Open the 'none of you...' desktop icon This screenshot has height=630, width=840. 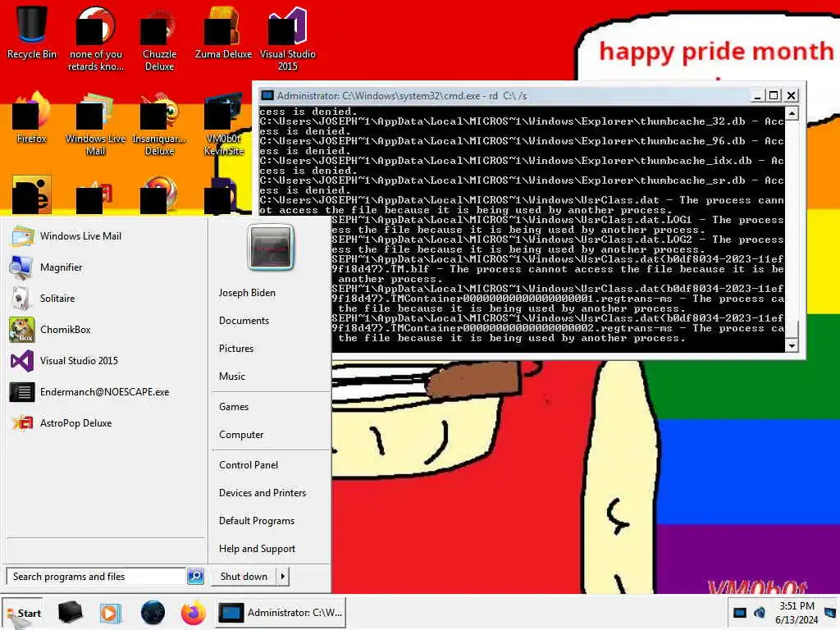coord(95,39)
